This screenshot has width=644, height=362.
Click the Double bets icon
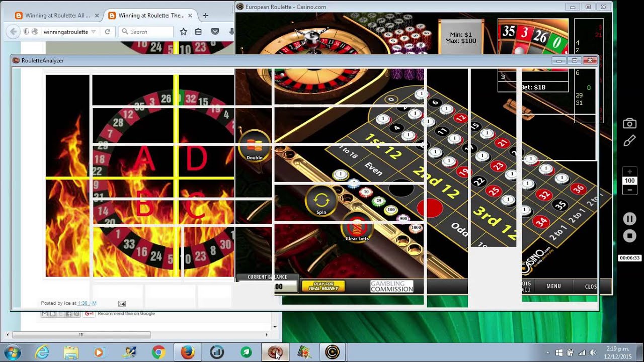click(x=255, y=146)
